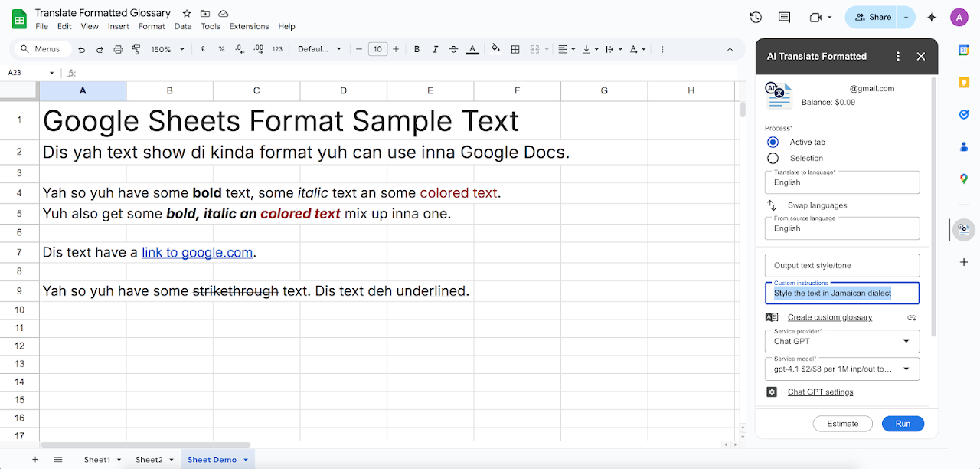
Task: Open the Service provider Chat GPT dropdown
Action: pos(842,342)
